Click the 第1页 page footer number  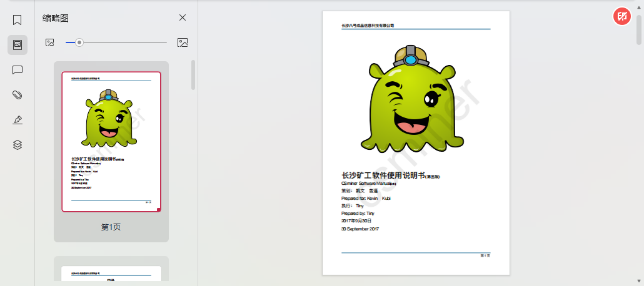tap(485, 255)
